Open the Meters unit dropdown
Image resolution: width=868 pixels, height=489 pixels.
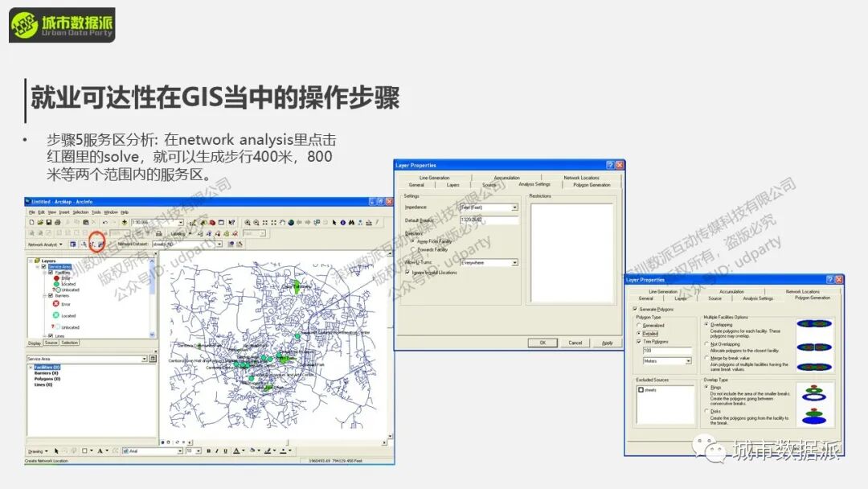click(688, 361)
